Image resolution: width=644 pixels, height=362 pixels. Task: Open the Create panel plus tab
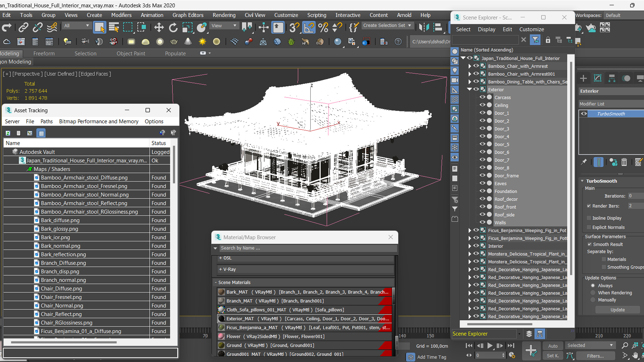point(583,78)
